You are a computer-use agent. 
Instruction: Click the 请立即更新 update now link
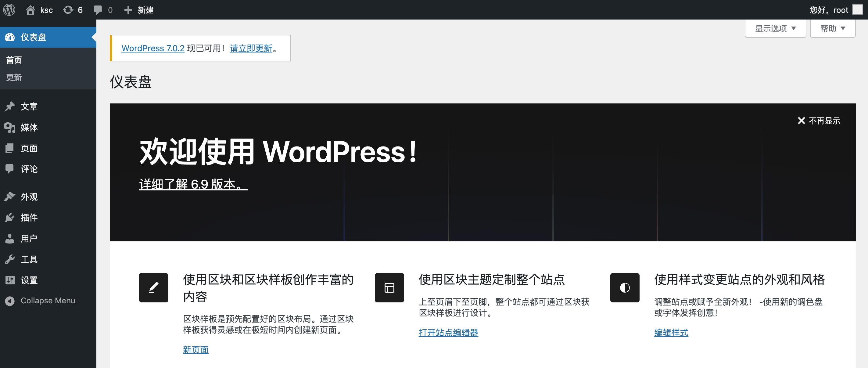pos(251,48)
